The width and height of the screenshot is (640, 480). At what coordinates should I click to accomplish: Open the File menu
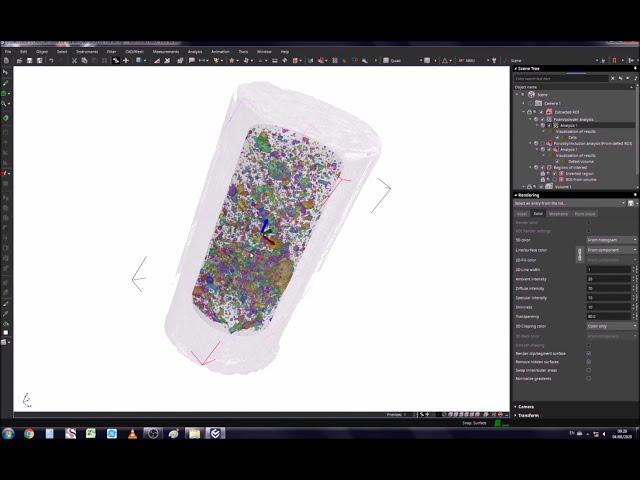8,52
